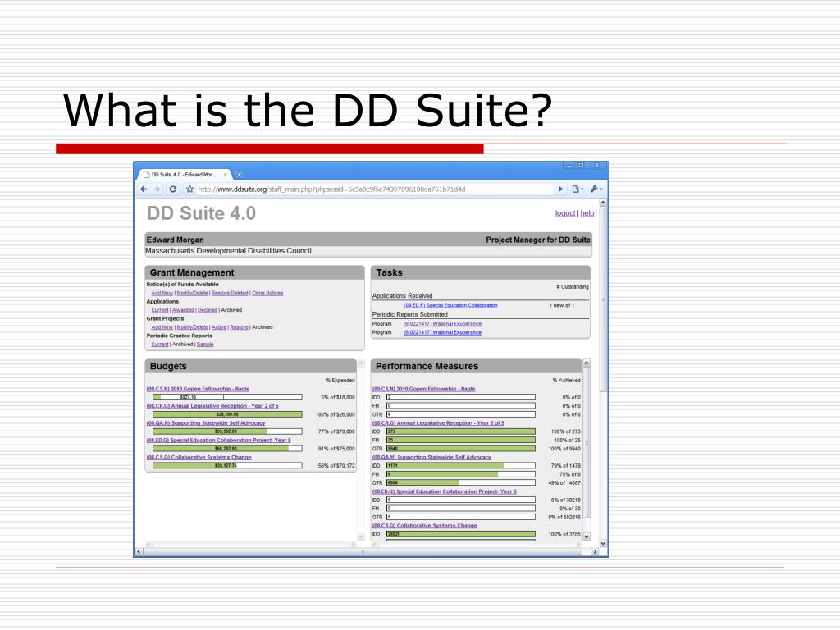Open the Declined applications link
840x630 pixels.
tap(208, 310)
